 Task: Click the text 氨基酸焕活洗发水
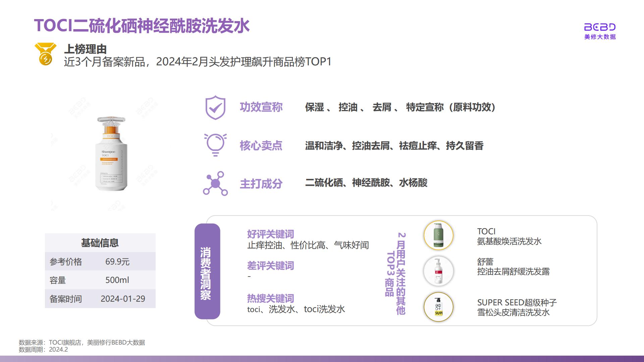509,241
